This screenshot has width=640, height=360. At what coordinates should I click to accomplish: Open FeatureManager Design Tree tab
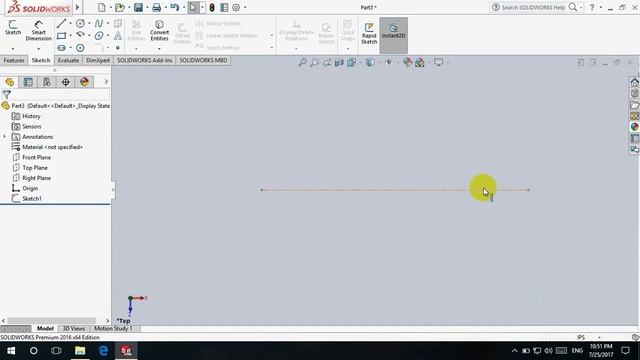click(x=9, y=82)
